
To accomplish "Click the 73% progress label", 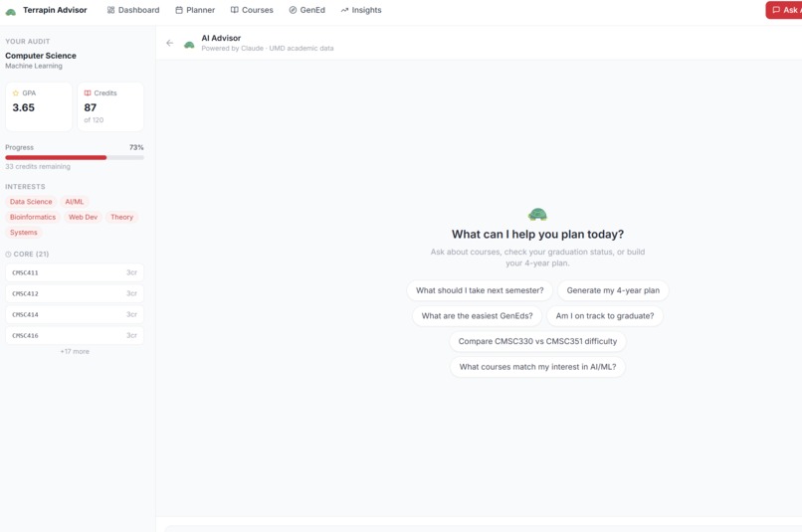I will [136, 148].
